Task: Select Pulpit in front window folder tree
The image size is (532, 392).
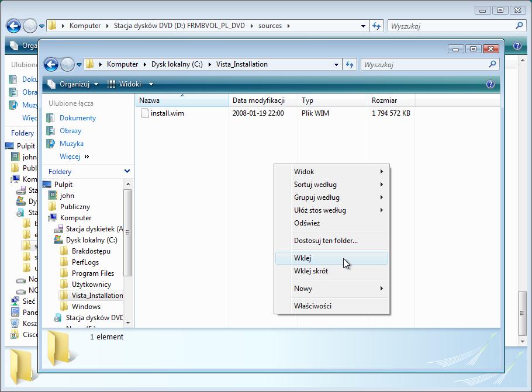Action: [63, 185]
